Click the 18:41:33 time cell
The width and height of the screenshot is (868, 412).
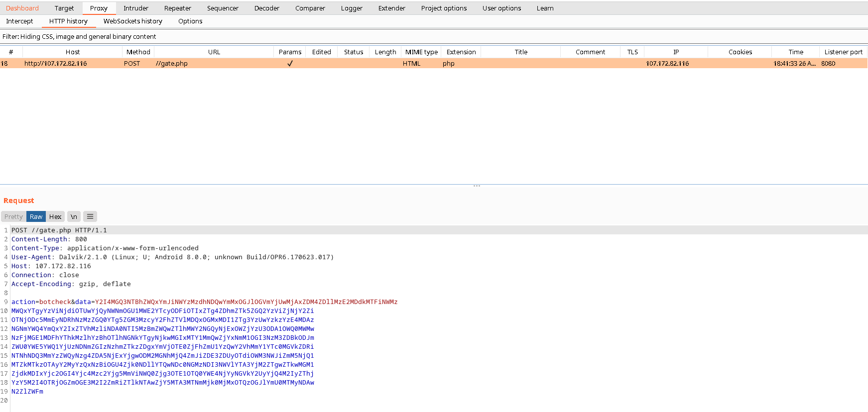(795, 63)
